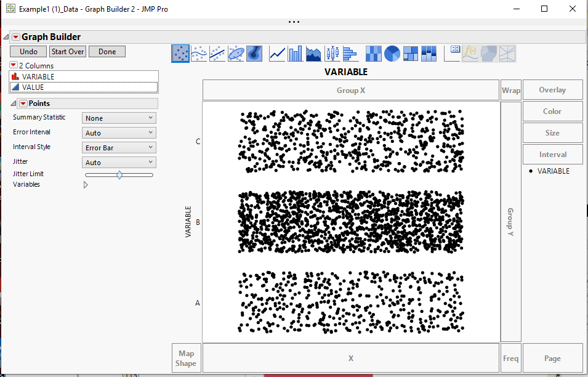The width and height of the screenshot is (588, 377).
Task: Expand the Variables disclosure triangle
Action: tap(86, 184)
